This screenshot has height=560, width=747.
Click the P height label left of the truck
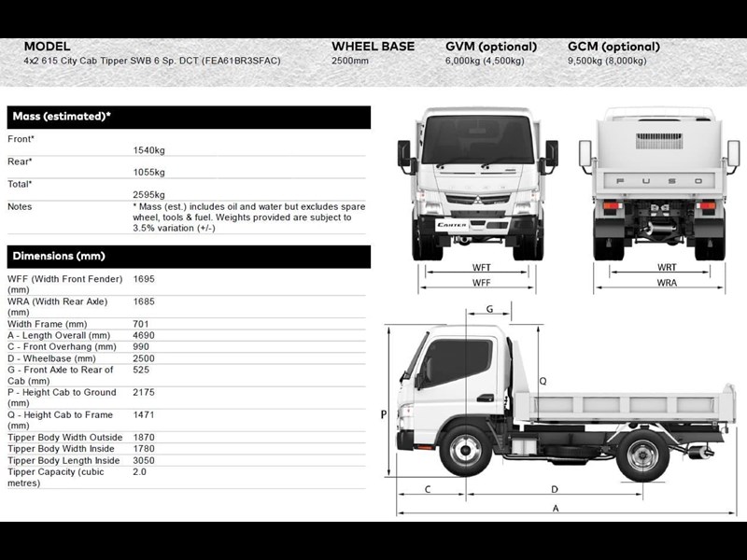click(x=384, y=414)
